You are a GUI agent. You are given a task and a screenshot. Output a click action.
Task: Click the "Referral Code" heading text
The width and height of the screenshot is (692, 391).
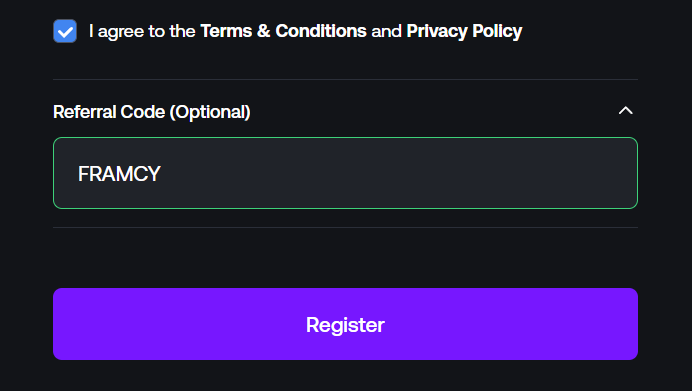coord(109,112)
